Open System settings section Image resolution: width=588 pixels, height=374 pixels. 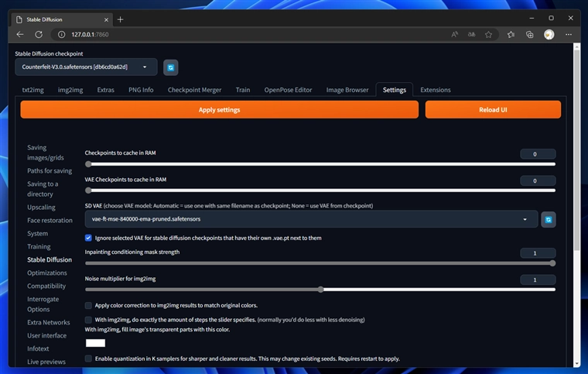(x=37, y=233)
